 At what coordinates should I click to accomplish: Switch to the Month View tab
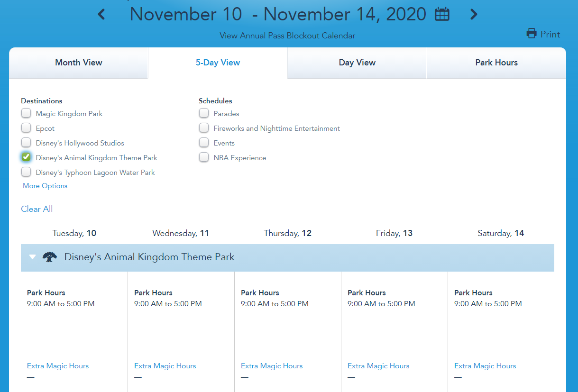pos(79,63)
